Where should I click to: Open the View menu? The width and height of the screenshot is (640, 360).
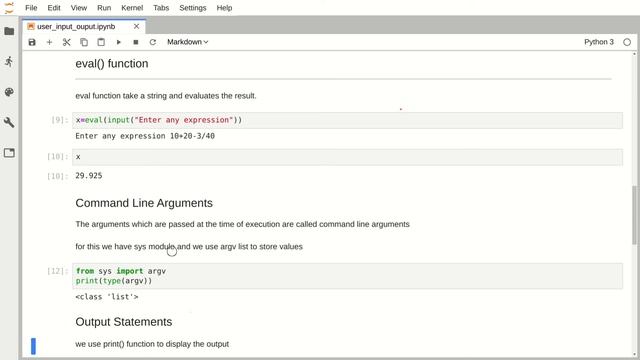pyautogui.click(x=79, y=8)
